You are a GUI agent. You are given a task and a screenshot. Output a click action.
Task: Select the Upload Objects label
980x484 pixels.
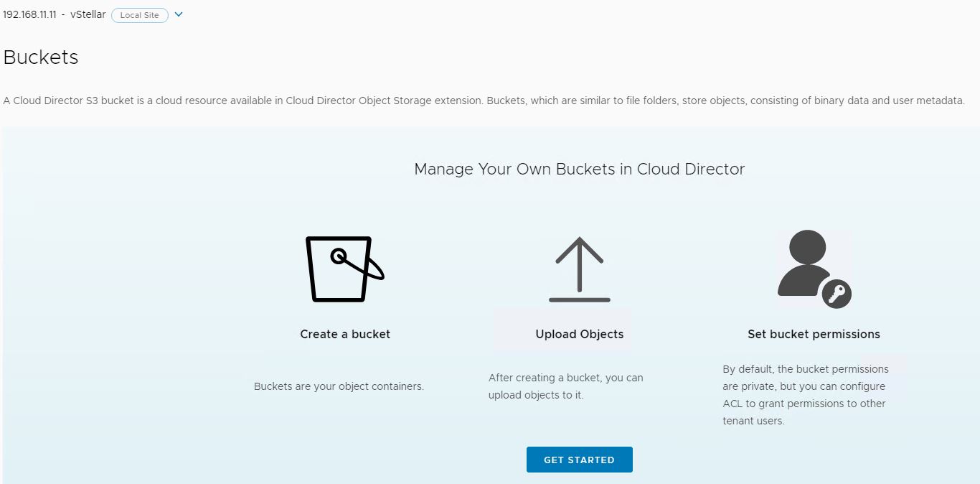pos(579,334)
